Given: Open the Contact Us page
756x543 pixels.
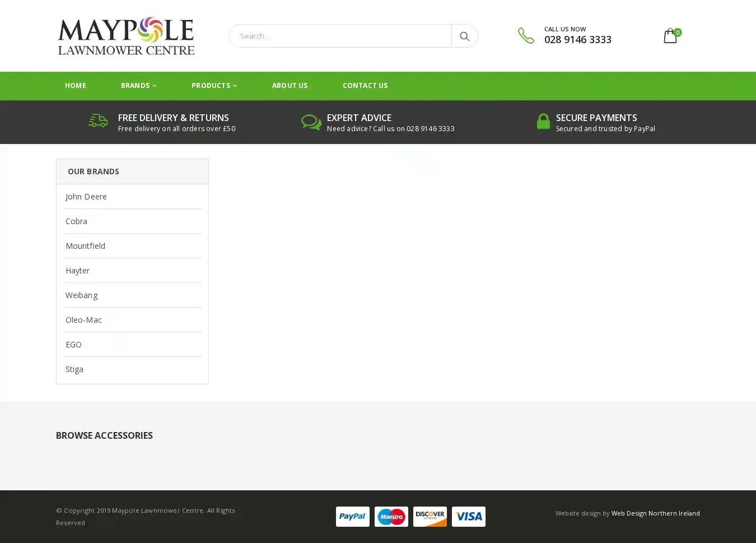Looking at the screenshot, I should pyautogui.click(x=365, y=86).
